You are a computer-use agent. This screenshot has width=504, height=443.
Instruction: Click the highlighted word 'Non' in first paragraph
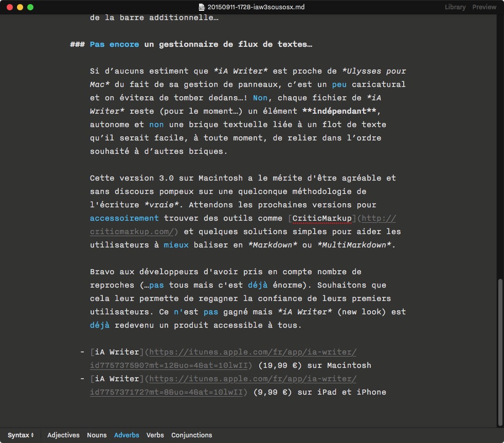pyautogui.click(x=260, y=98)
